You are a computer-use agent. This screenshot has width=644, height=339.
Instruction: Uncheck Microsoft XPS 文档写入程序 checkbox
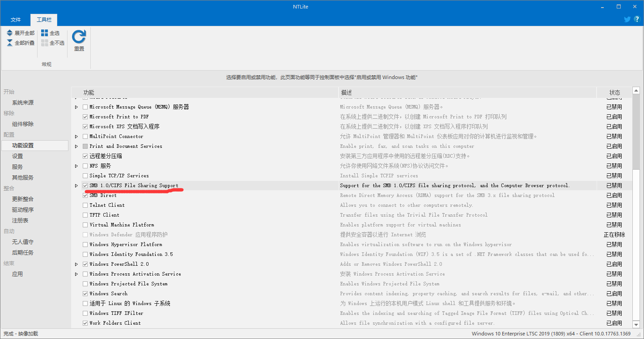(x=85, y=127)
